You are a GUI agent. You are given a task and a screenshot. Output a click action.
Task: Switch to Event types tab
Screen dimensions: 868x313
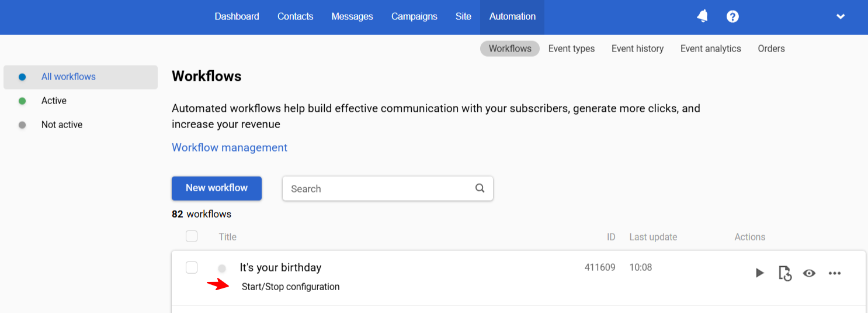571,49
